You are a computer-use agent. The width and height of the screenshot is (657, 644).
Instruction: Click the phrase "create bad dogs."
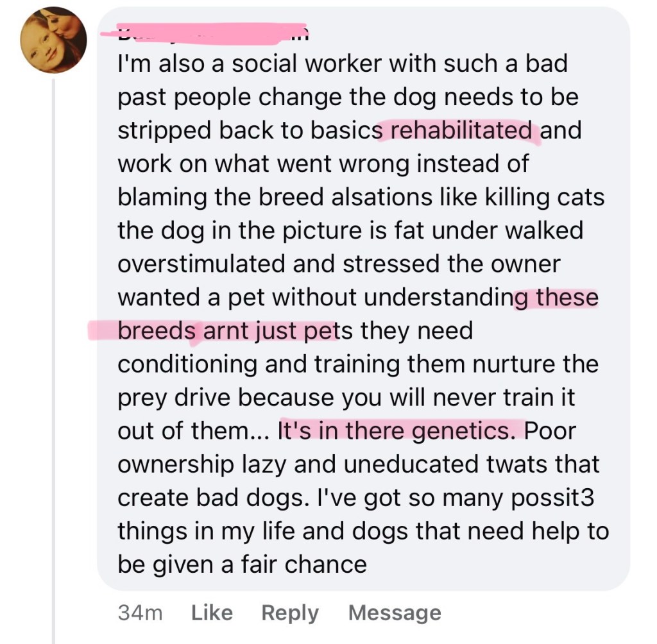[209, 497]
